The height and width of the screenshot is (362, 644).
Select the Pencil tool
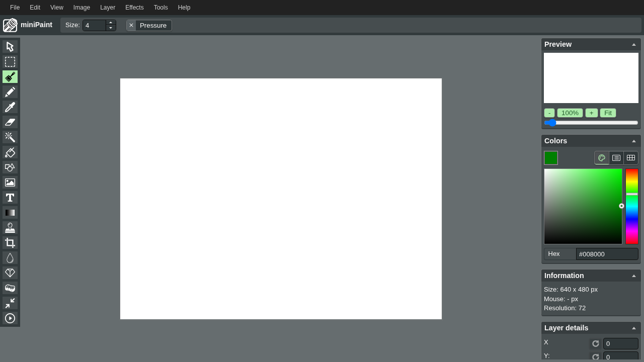10,92
